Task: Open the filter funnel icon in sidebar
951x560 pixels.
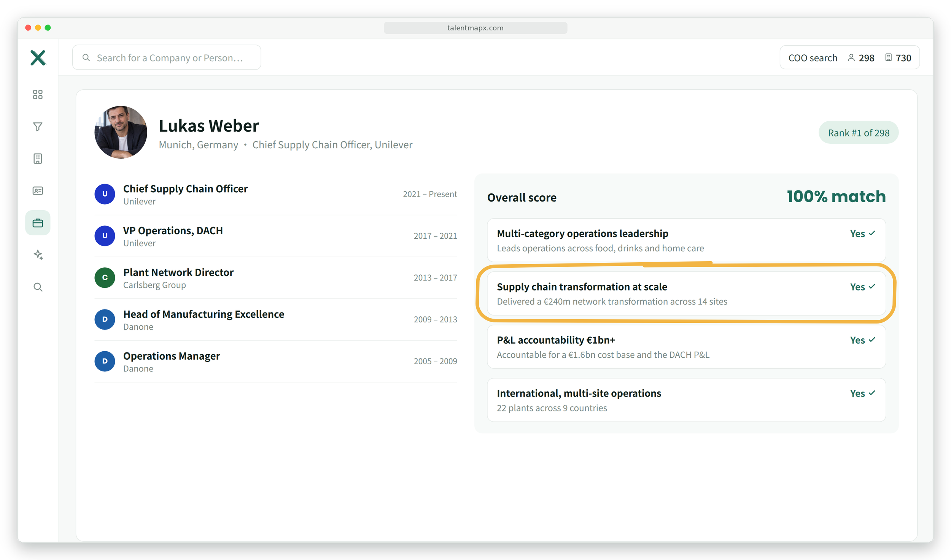Action: 38,127
